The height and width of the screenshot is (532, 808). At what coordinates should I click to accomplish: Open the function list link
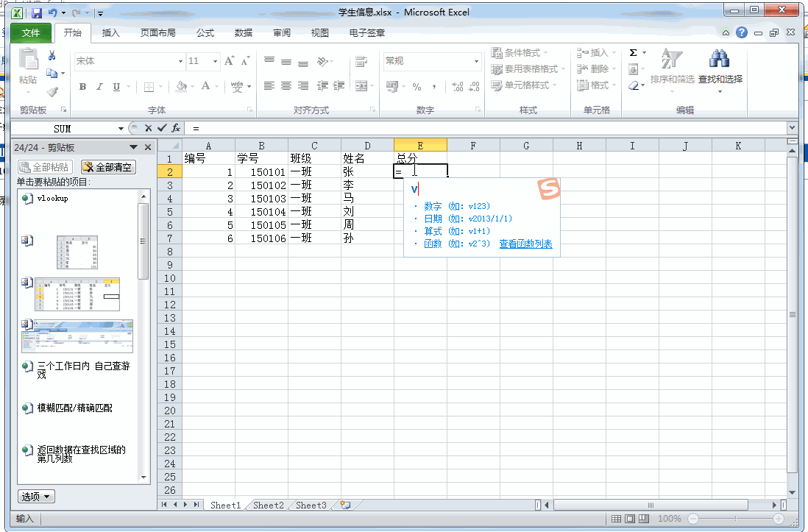pos(525,244)
